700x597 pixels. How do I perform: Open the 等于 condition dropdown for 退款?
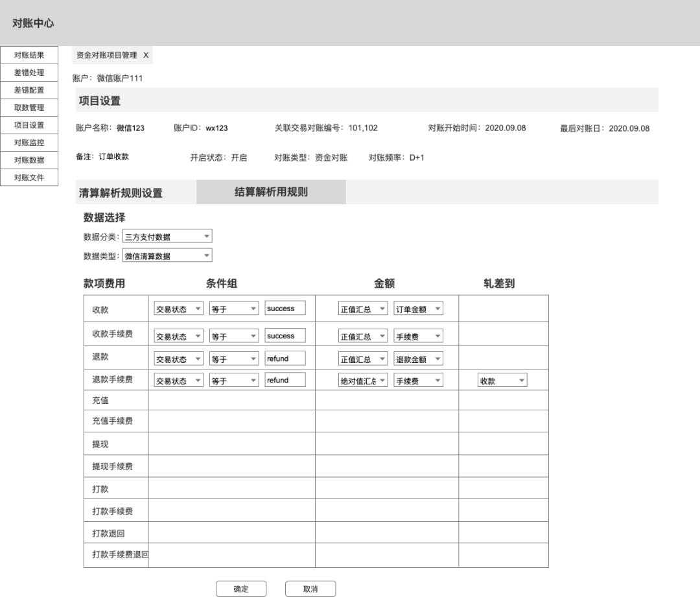coord(233,358)
